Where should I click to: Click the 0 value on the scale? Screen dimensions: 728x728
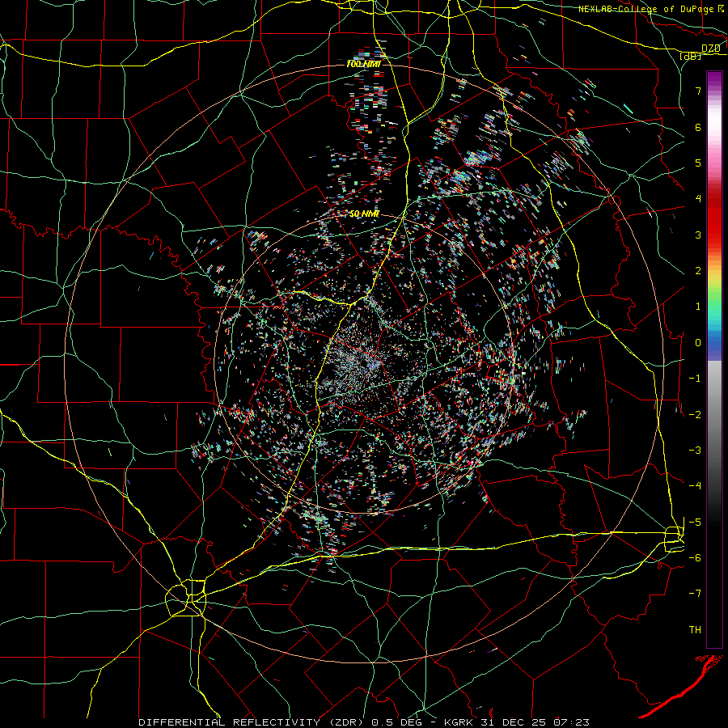tap(698, 343)
